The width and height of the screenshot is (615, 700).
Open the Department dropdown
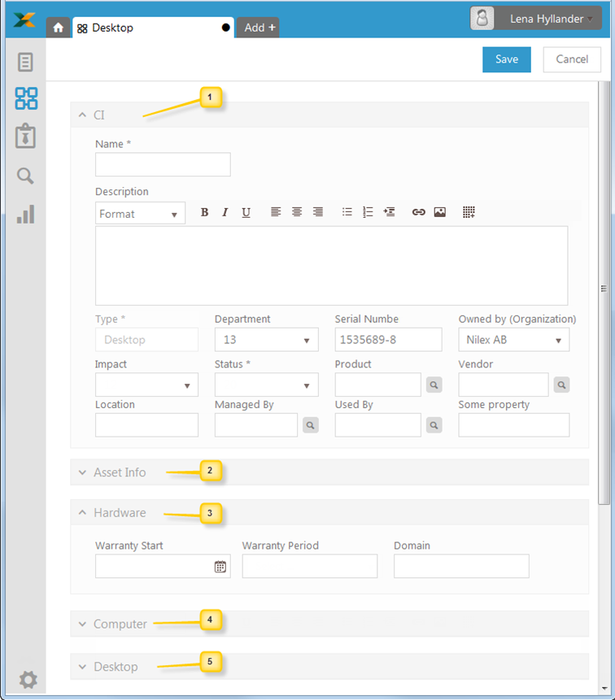tap(266, 340)
